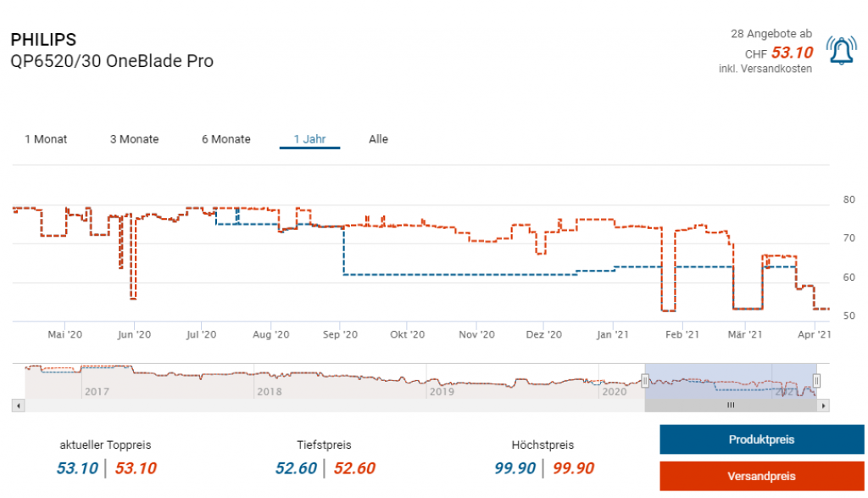868x498 pixels.
Task: Select the 1 Jahr time range
Action: coord(309,139)
